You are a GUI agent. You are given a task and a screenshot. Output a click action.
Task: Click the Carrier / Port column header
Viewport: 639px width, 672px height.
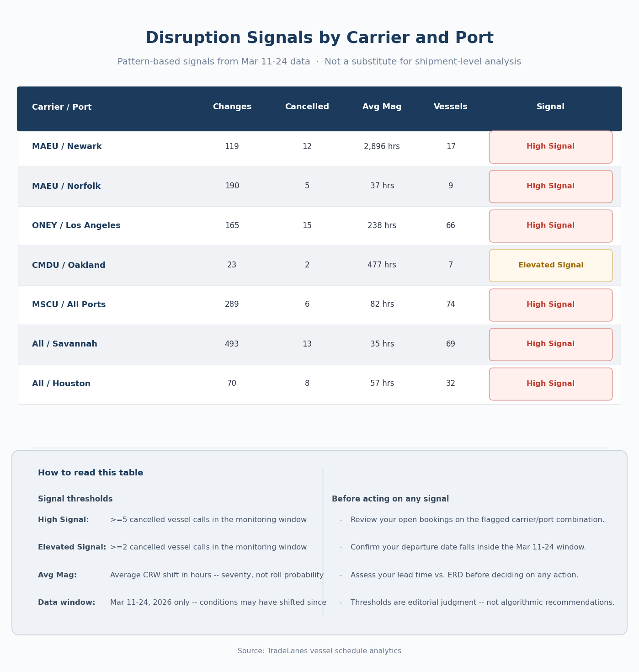(x=62, y=107)
